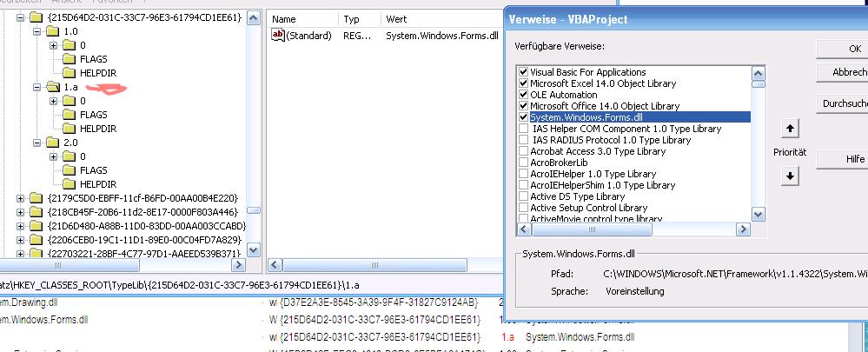Check Acrobat Access 3.0 Type Library
Image resolution: width=868 pixels, height=352 pixels.
(523, 151)
